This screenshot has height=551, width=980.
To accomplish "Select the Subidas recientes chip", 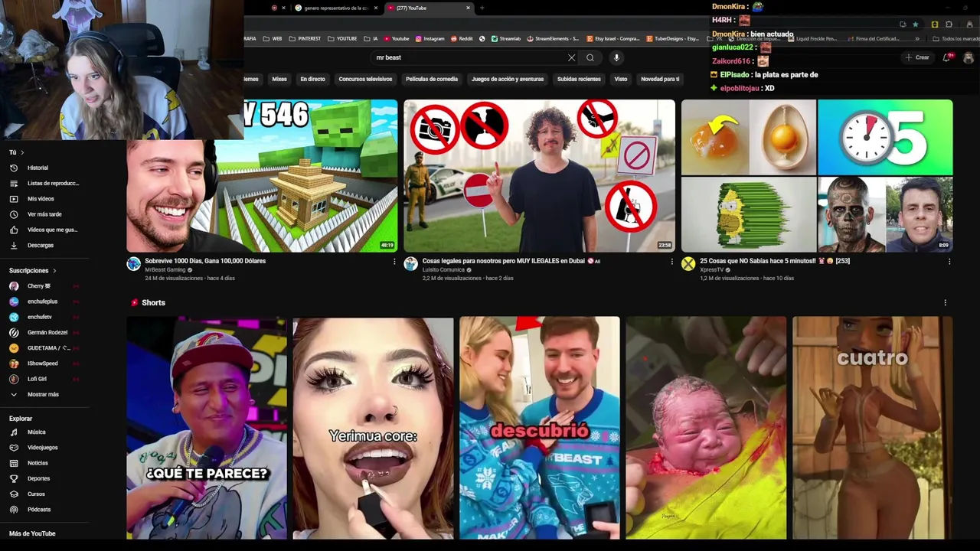I will (579, 79).
